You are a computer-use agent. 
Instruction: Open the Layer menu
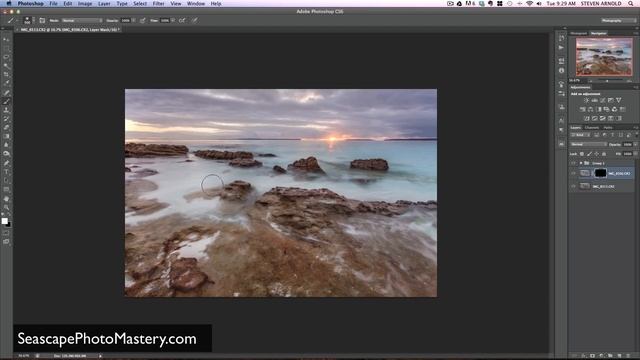click(x=104, y=4)
